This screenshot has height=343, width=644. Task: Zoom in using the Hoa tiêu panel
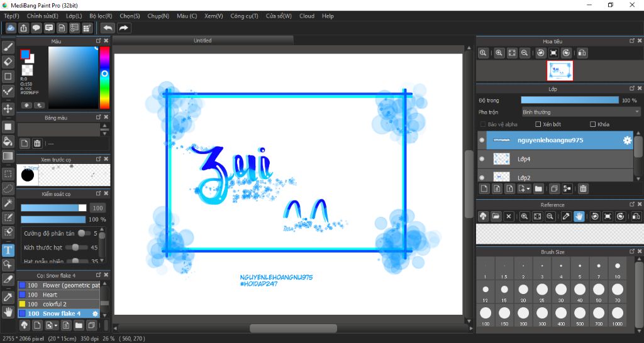coord(499,53)
